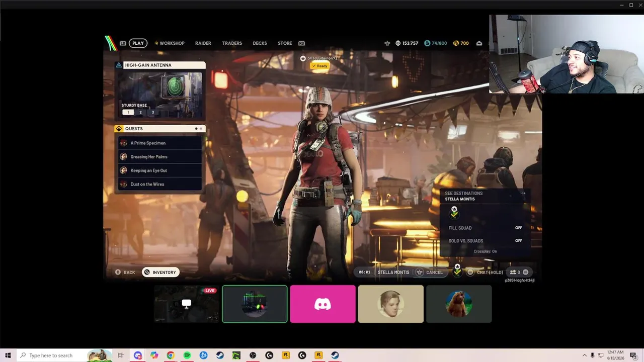Image resolution: width=644 pixels, height=362 pixels.
Task: Click the icon left of coin balance
Action: [x=387, y=43]
